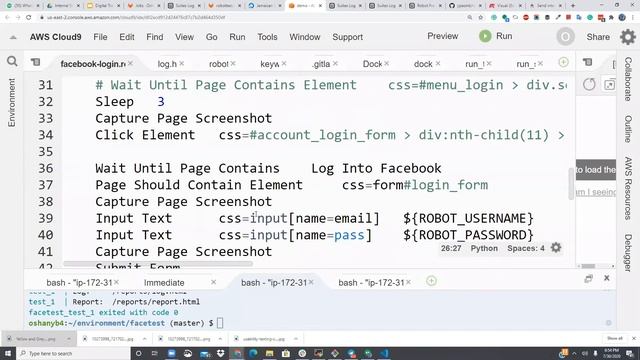This screenshot has height=360, width=640.
Task: Switch to the .gitla editor tab
Action: coord(321,64)
